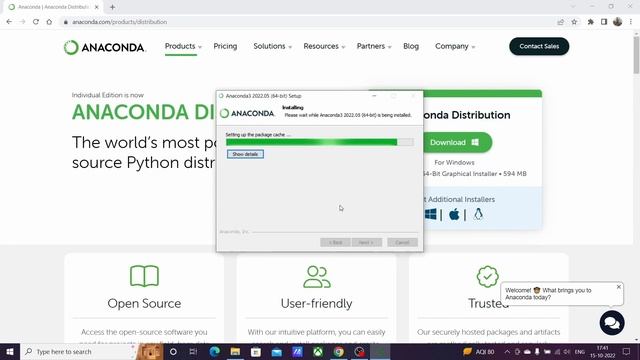Expand the Company menu
This screenshot has width=640, height=360.
tap(455, 47)
